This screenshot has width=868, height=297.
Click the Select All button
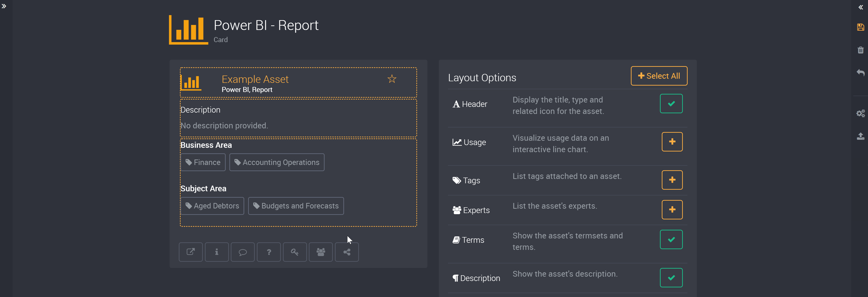[x=659, y=76]
